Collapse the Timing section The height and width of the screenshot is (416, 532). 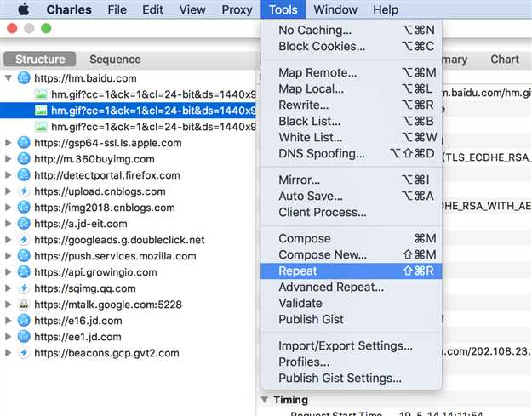[265, 399]
